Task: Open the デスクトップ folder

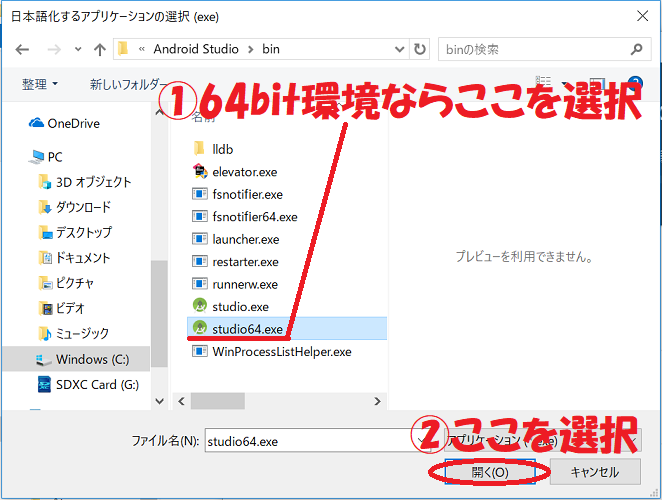Action: [x=75, y=232]
